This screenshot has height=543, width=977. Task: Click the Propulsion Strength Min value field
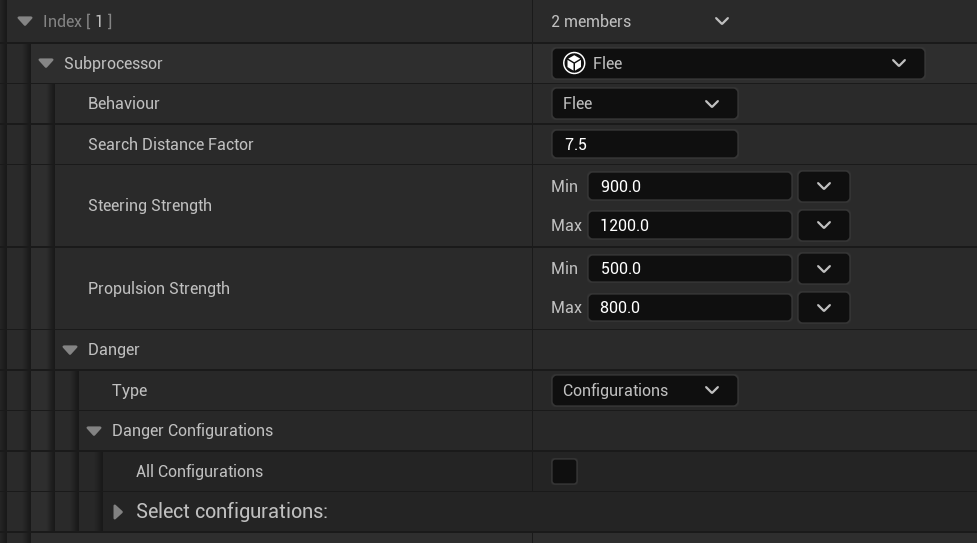[x=690, y=268]
